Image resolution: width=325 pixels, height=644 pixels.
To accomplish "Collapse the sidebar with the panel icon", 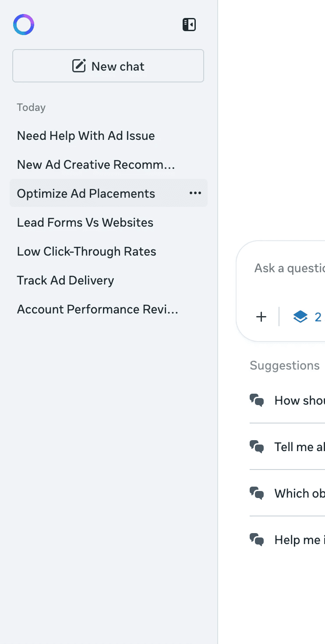I will click(x=189, y=25).
